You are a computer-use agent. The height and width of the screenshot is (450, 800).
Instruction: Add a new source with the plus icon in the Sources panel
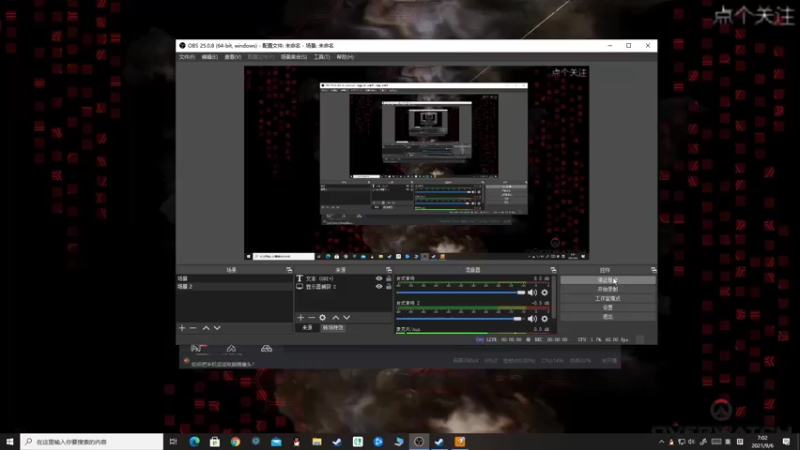(301, 317)
